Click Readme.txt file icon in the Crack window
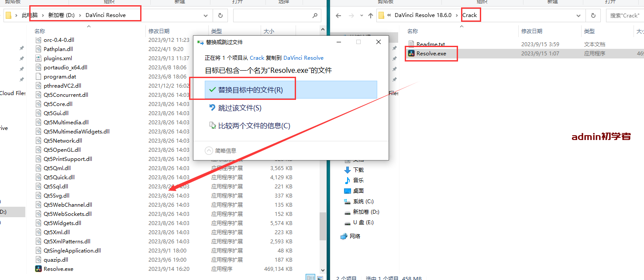The height and width of the screenshot is (280, 644). pos(411,44)
